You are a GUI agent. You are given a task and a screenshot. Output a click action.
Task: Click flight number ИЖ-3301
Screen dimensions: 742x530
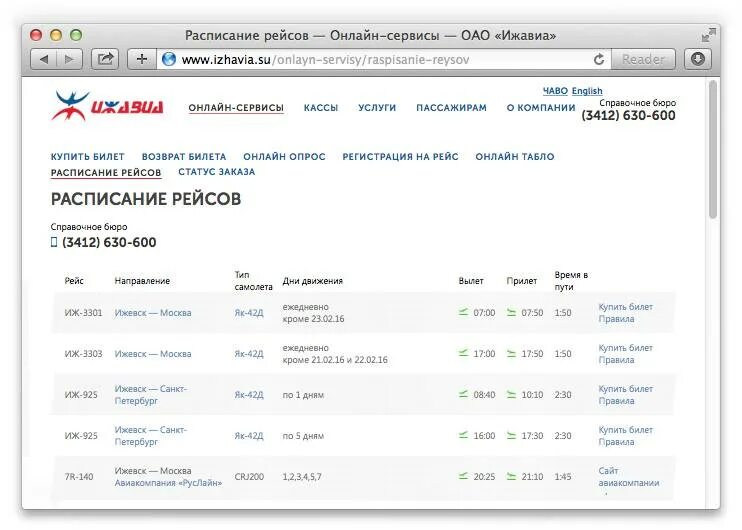pyautogui.click(x=83, y=313)
